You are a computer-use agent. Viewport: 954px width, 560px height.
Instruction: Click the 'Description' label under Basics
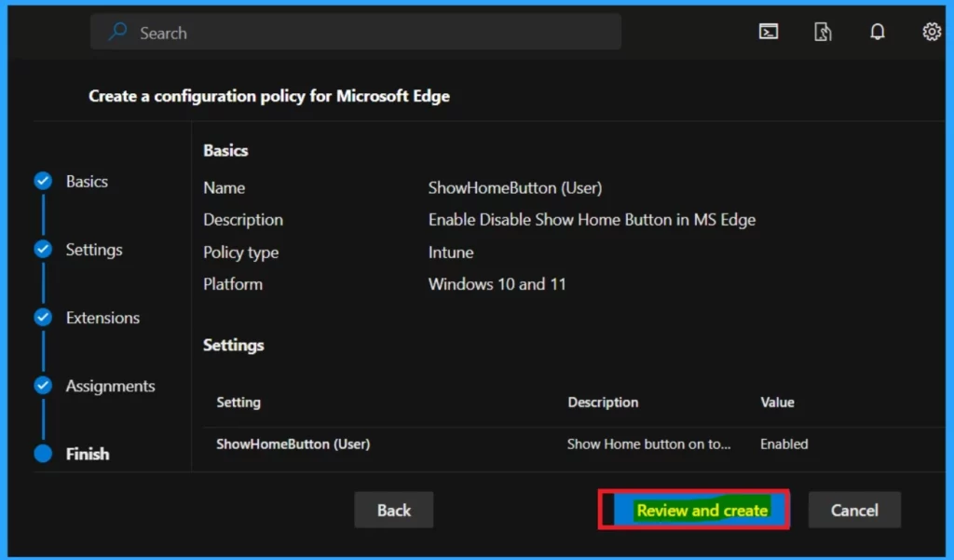click(243, 220)
